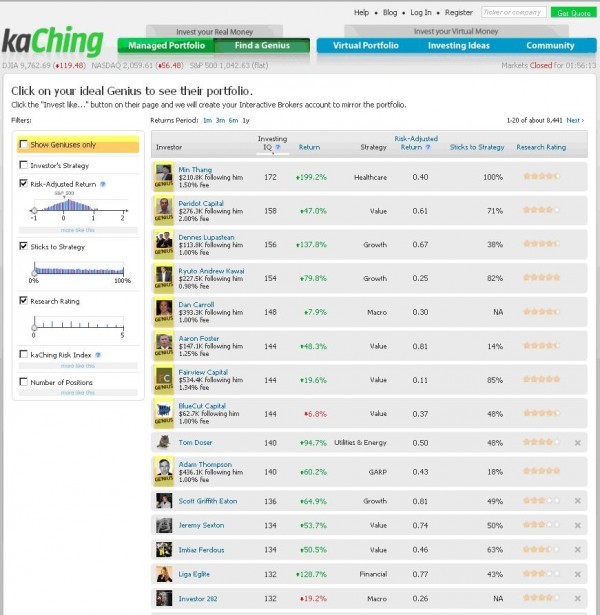Viewport: 600px width, 615px height.
Task: Uncheck the Research Rating filter
Action: [x=24, y=300]
